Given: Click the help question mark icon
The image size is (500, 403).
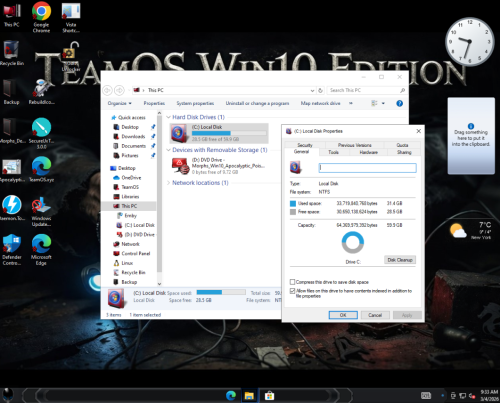Looking at the screenshot, I should tap(399, 103).
